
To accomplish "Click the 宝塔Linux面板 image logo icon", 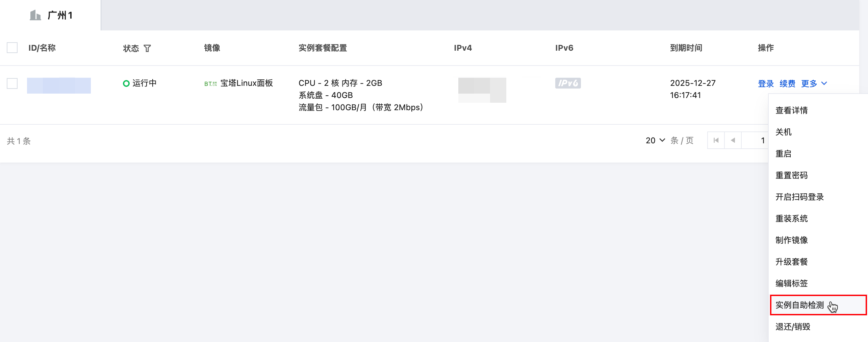I will [210, 83].
